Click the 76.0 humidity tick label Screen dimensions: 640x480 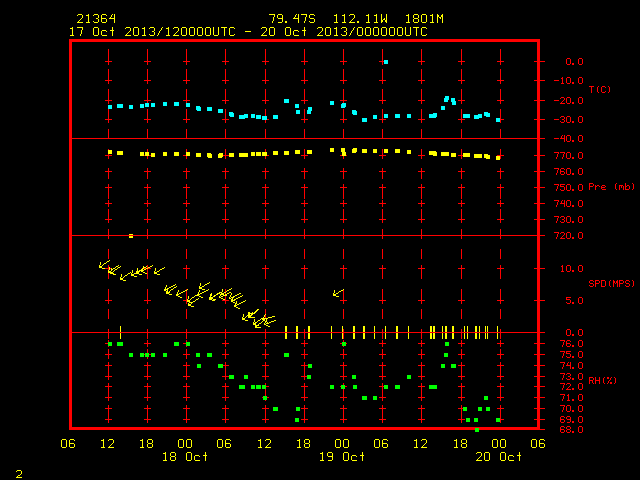pyautogui.click(x=571, y=344)
